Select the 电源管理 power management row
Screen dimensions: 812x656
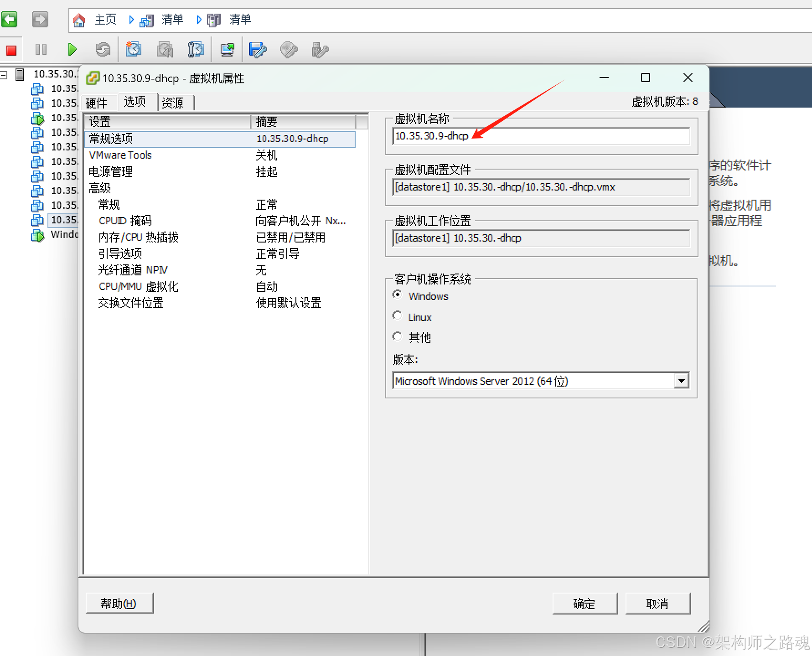pyautogui.click(x=220, y=171)
